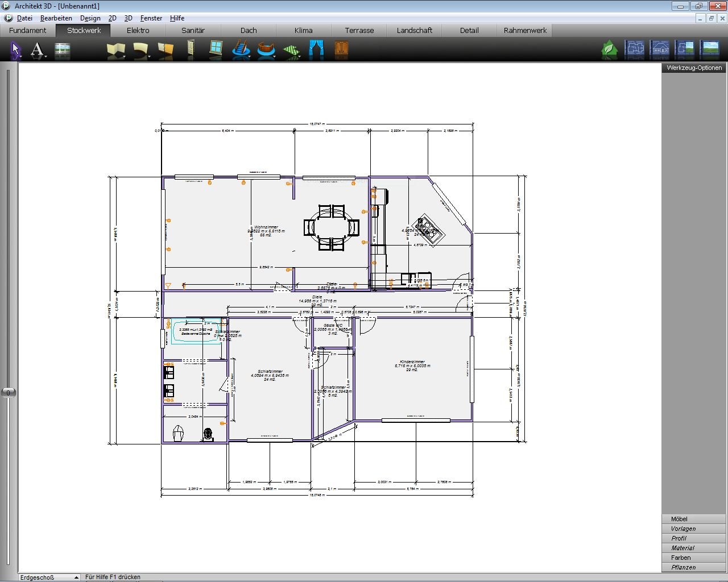Viewport: 728px width, 582px height.
Task: Open the Design menu
Action: point(90,18)
